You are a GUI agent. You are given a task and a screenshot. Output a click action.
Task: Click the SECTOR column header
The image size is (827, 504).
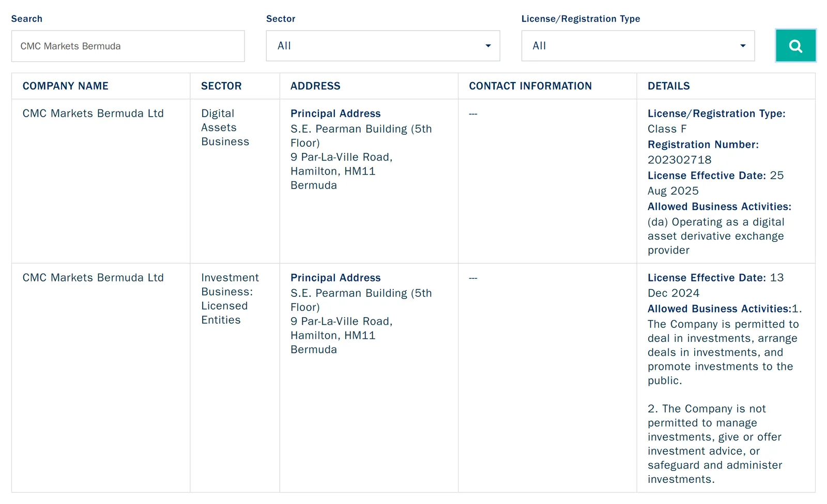click(x=221, y=86)
